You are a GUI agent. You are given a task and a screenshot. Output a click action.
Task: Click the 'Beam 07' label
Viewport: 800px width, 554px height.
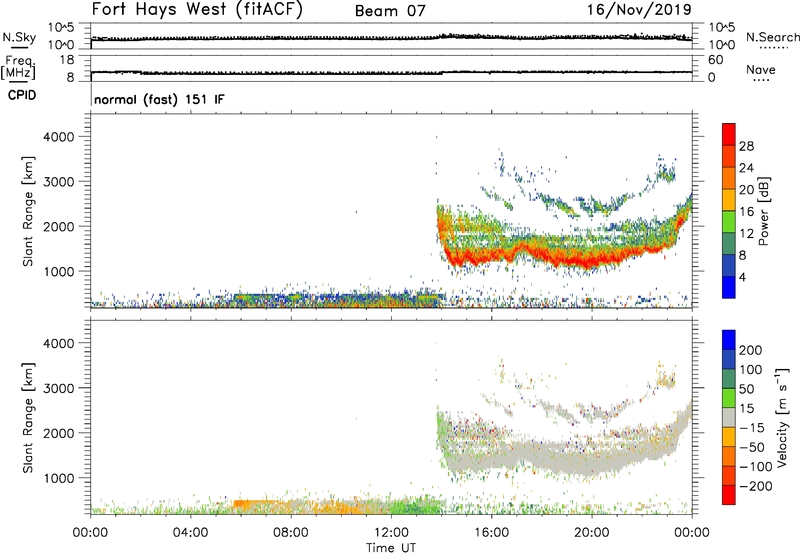pyautogui.click(x=390, y=11)
